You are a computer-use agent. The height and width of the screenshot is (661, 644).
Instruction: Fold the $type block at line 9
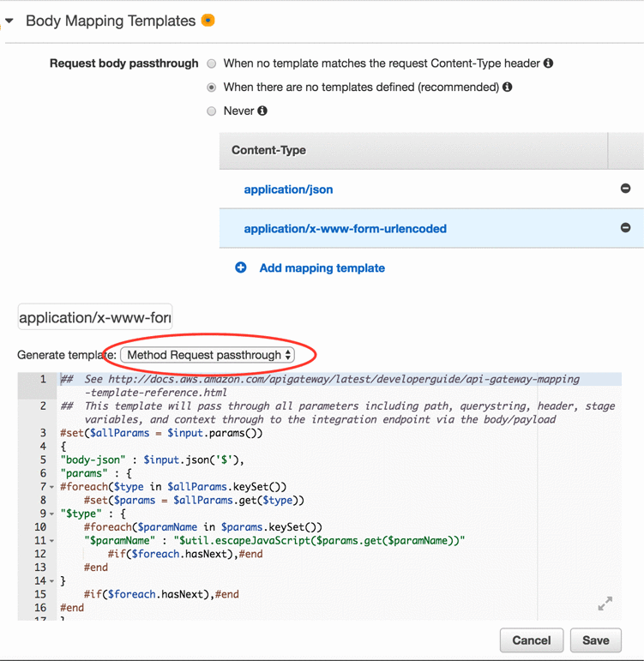click(51, 514)
